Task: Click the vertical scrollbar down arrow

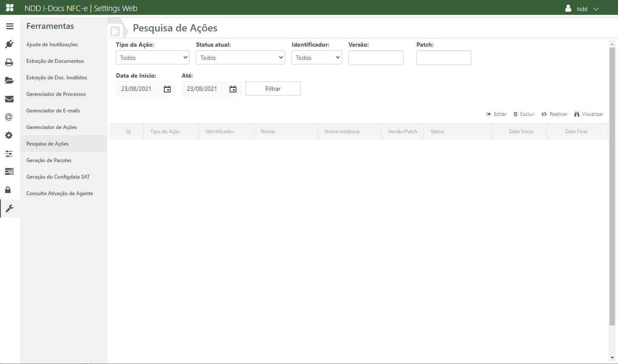Action: [x=612, y=358]
